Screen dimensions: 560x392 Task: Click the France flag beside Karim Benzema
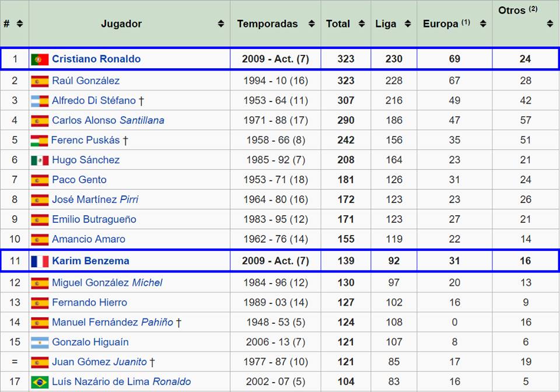(40, 261)
